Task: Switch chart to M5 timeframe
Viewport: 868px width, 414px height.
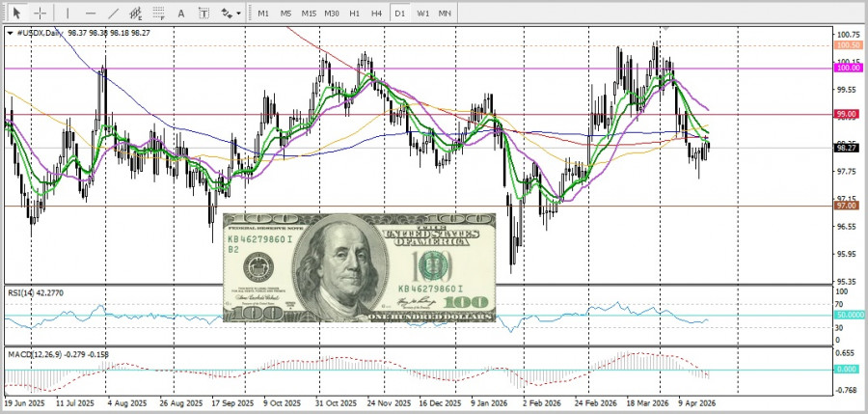Action: click(x=285, y=14)
